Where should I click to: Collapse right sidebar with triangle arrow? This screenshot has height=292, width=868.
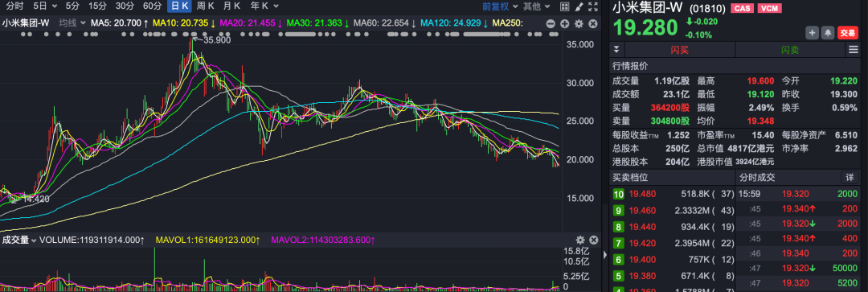(604, 255)
